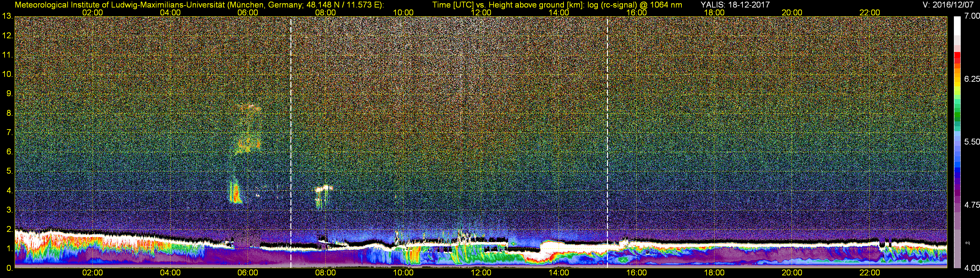The image size is (980, 278).
Task: Click the 2 km height axis label
Action: [x=9, y=229]
